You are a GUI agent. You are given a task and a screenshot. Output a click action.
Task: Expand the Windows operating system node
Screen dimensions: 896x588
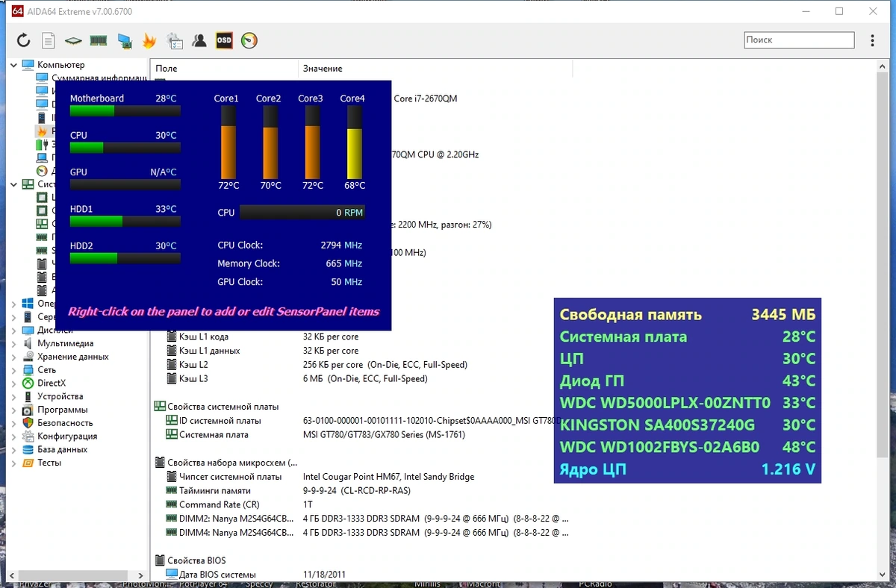[13, 304]
